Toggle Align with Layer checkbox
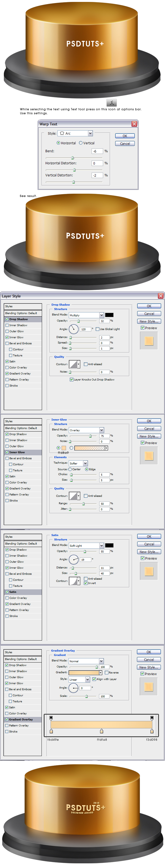 pos(94,679)
